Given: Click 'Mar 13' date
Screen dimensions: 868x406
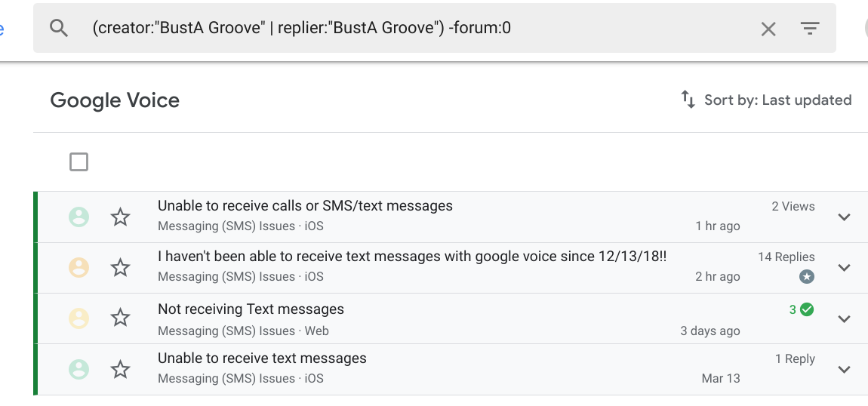Looking at the screenshot, I should (721, 378).
